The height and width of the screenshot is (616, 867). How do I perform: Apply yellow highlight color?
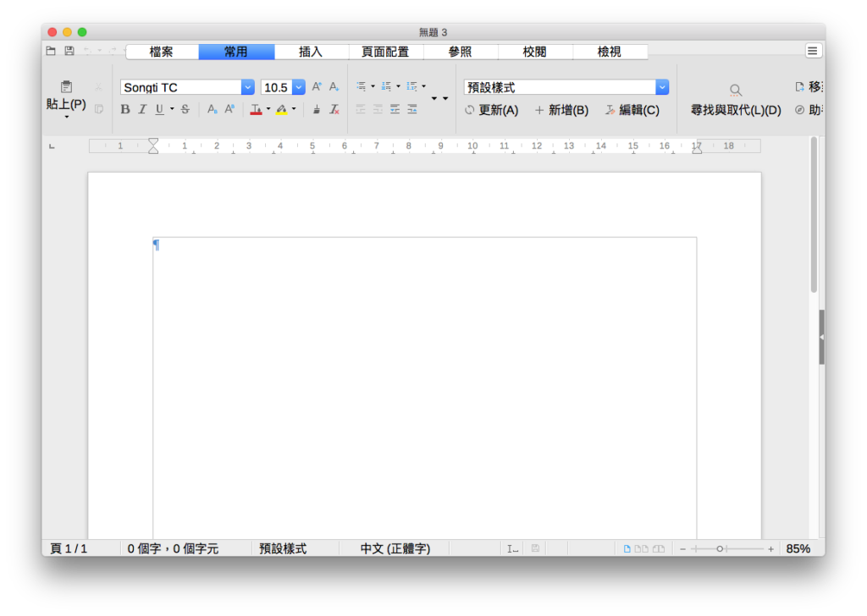tap(281, 109)
